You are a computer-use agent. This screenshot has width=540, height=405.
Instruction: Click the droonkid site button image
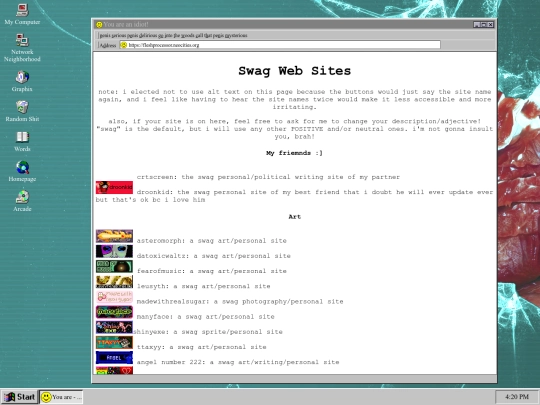pos(114,187)
